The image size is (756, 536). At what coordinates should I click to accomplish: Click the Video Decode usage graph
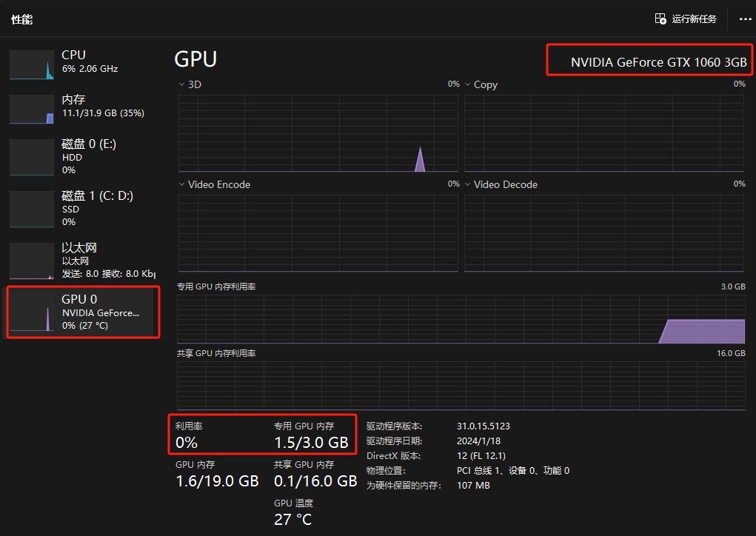[604, 233]
